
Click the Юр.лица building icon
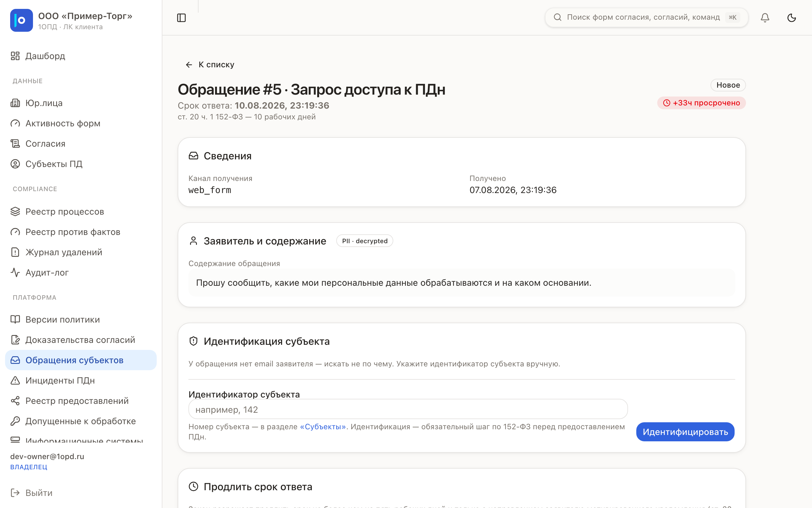coord(15,103)
